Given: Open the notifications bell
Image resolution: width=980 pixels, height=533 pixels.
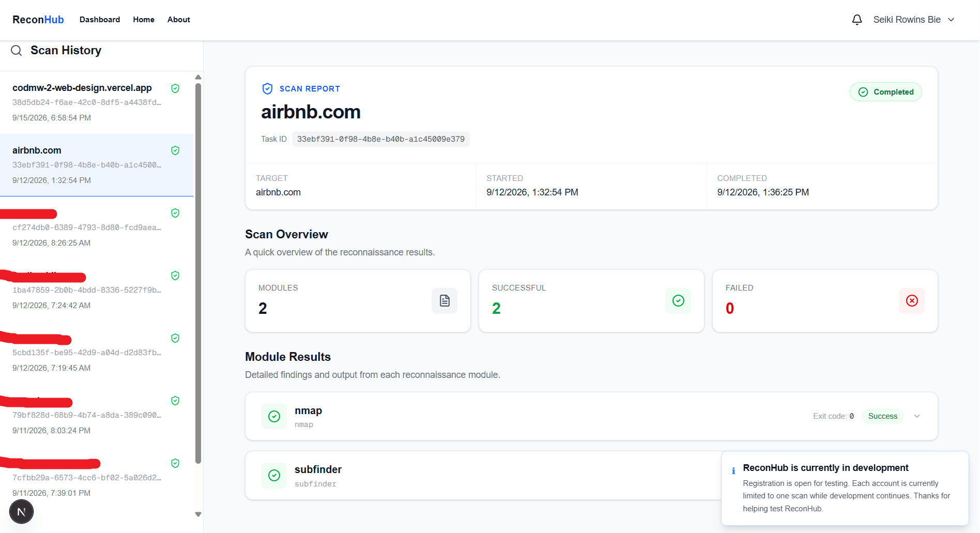Looking at the screenshot, I should tap(857, 20).
